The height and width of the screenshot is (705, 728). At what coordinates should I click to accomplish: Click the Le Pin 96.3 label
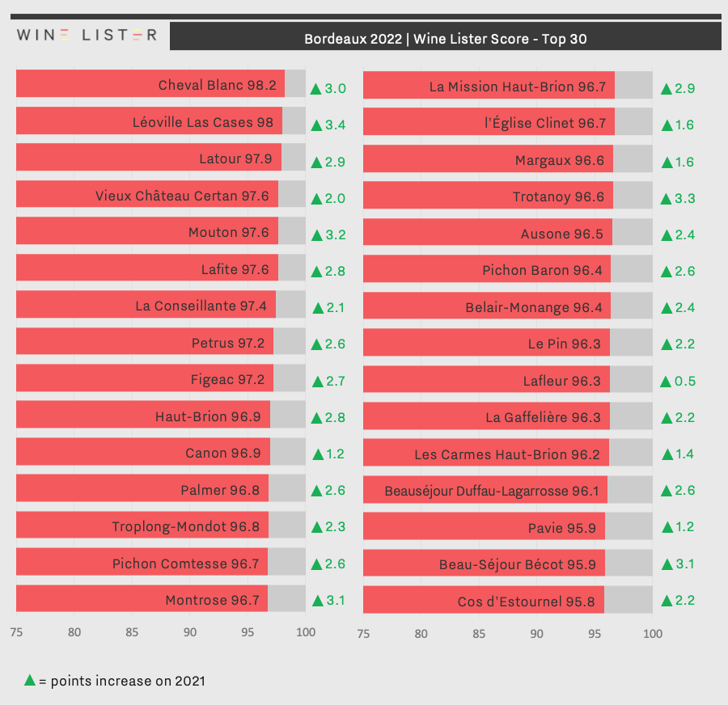(x=564, y=344)
